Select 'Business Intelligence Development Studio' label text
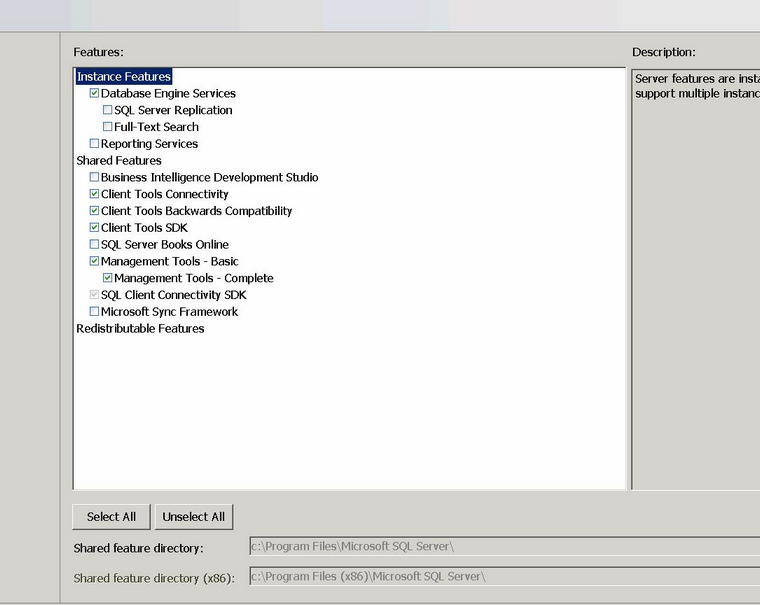Viewport: 760px width, 605px height. [209, 177]
